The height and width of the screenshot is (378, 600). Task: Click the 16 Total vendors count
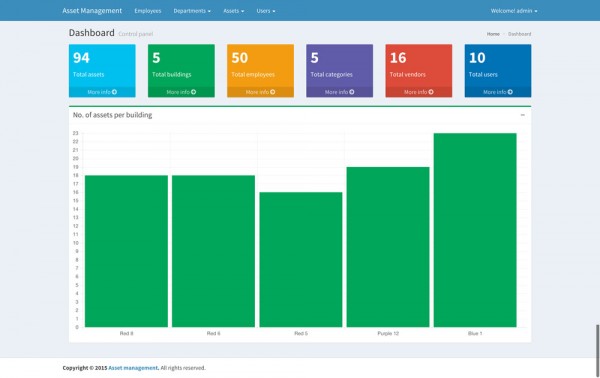click(398, 58)
